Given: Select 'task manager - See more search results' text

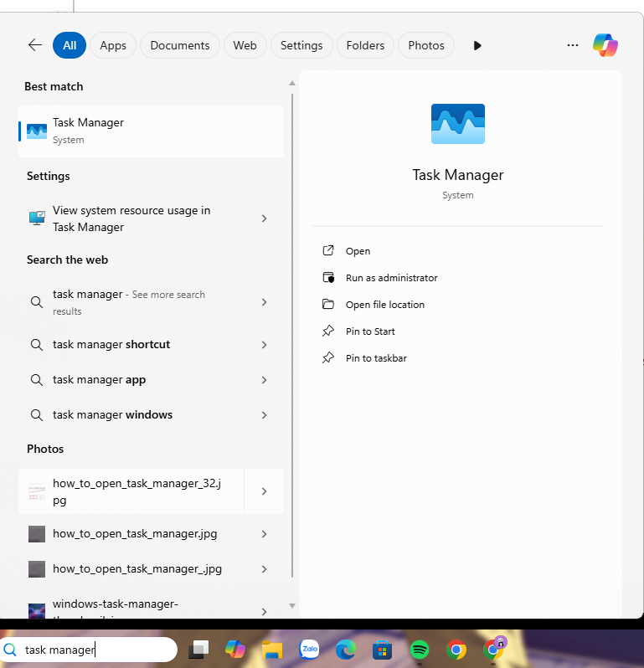Looking at the screenshot, I should point(129,302).
